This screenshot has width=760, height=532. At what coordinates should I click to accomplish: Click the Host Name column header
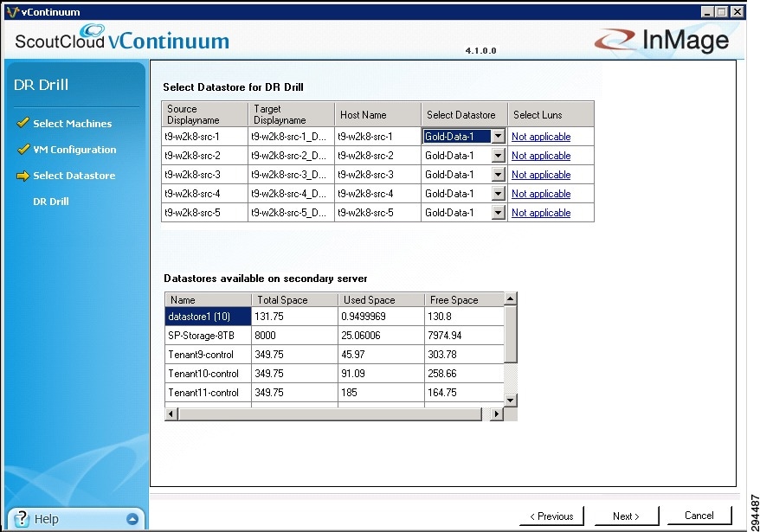pyautogui.click(x=377, y=114)
